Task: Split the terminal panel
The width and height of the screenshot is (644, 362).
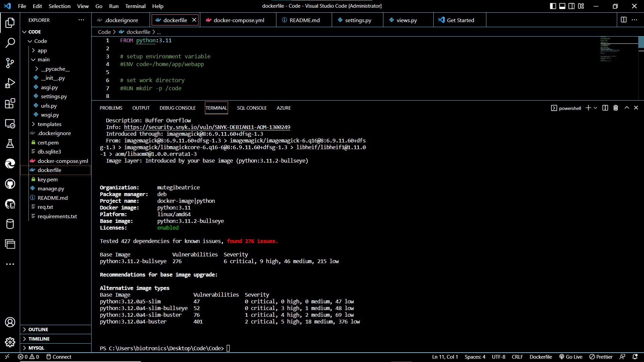Action: [605, 108]
